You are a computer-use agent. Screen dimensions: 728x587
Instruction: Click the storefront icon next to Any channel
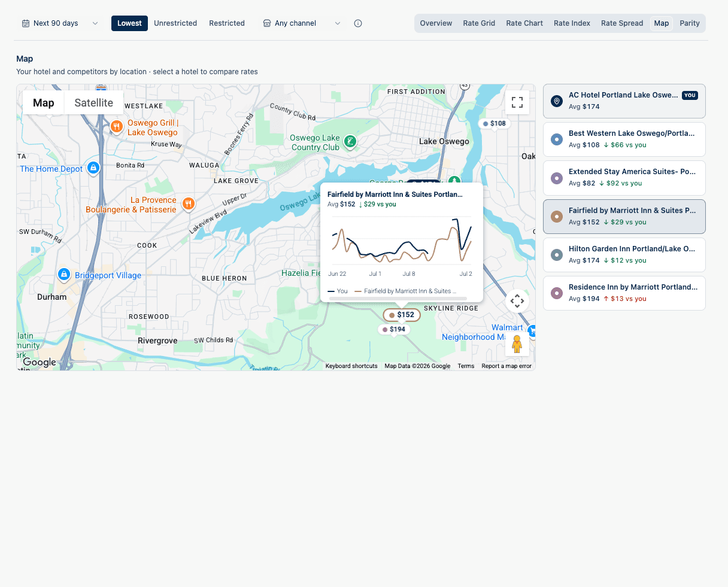[267, 23]
